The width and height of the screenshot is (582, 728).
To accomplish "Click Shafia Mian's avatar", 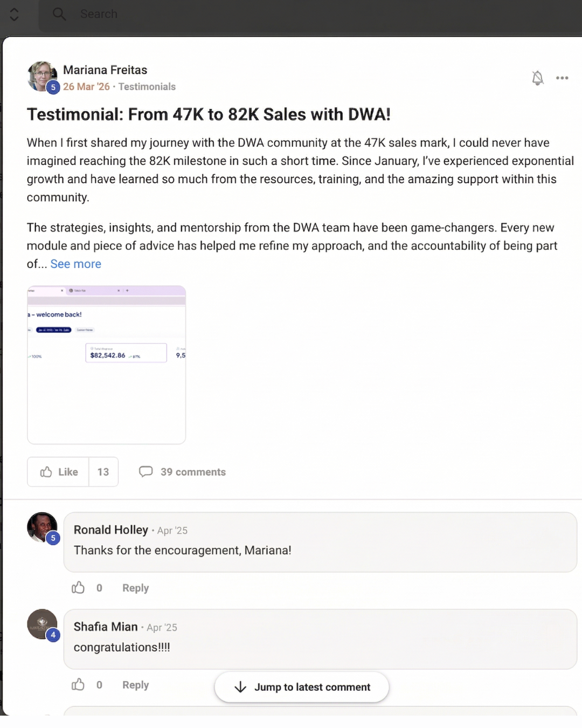I will tap(41, 624).
